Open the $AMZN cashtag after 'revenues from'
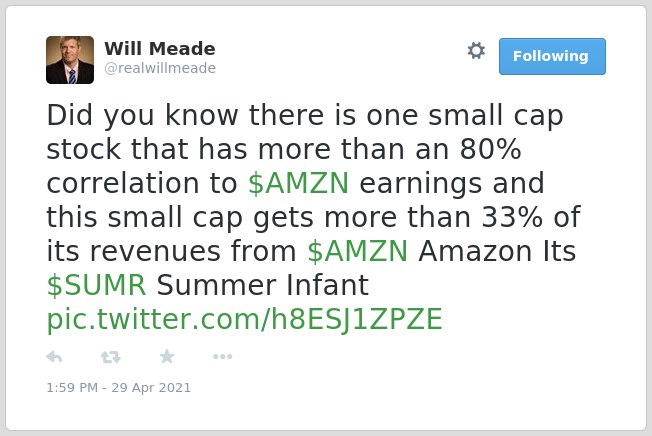 [358, 251]
